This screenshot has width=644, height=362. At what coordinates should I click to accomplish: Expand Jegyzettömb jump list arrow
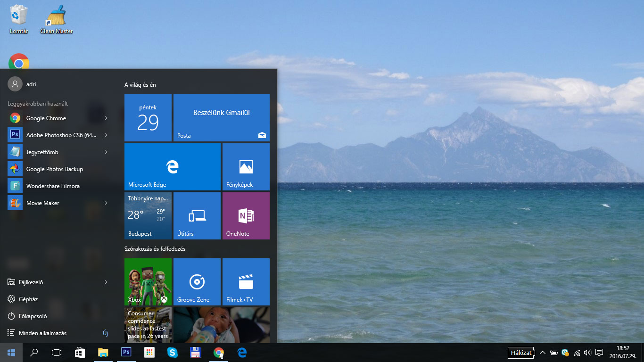(106, 152)
